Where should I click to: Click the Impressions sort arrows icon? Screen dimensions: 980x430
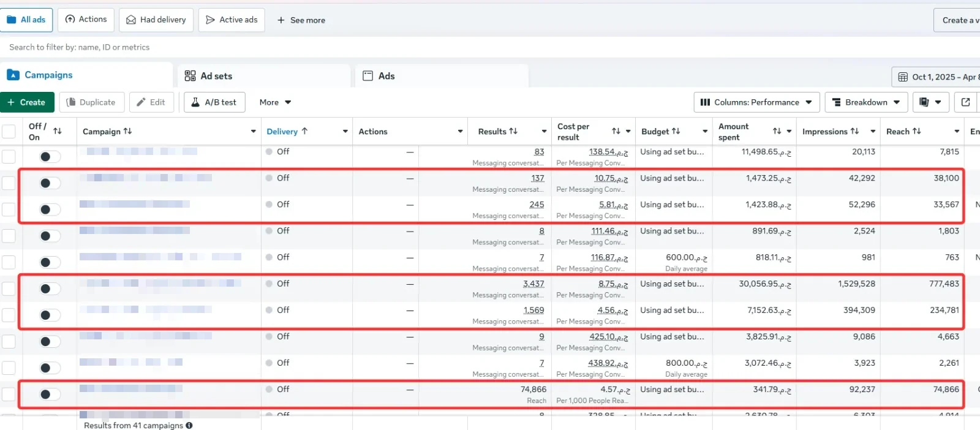coord(854,131)
